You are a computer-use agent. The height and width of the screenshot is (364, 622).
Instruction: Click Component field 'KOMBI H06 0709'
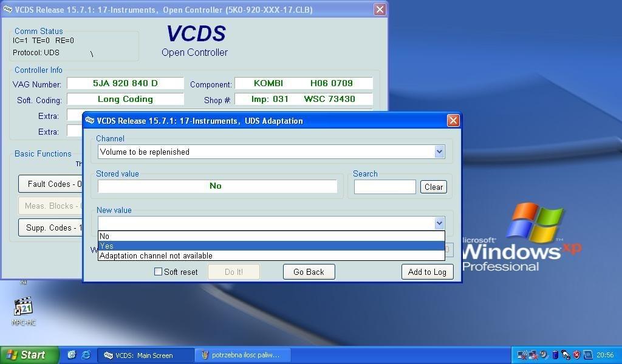(x=304, y=83)
